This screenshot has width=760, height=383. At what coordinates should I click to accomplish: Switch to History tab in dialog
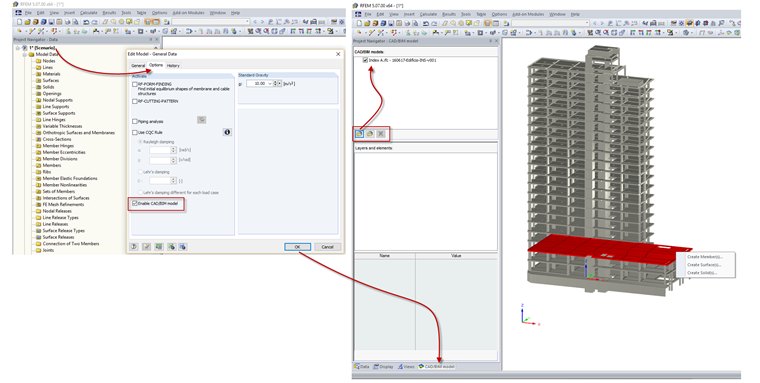[173, 65]
